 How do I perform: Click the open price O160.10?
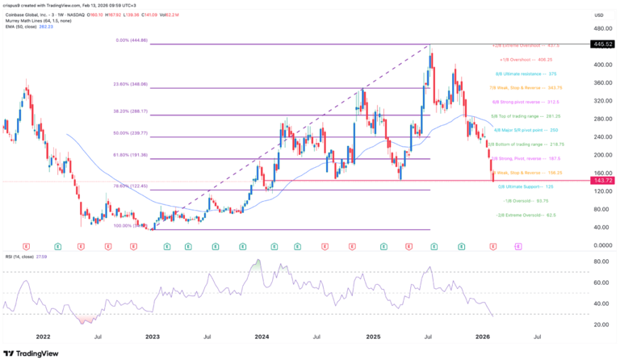pyautogui.click(x=96, y=15)
